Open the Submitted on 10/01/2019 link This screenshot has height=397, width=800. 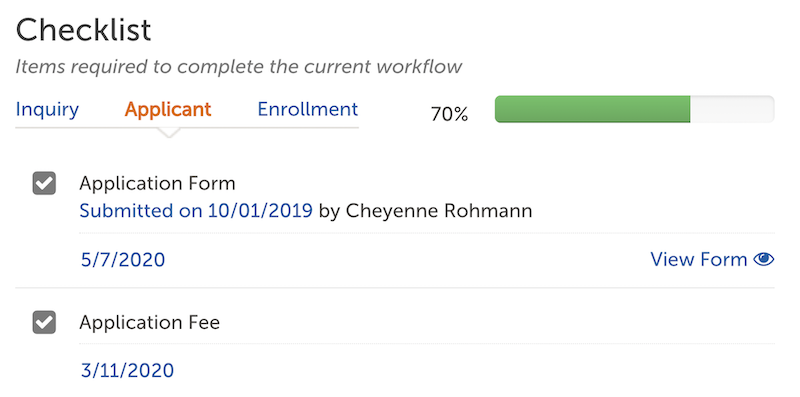(x=196, y=211)
